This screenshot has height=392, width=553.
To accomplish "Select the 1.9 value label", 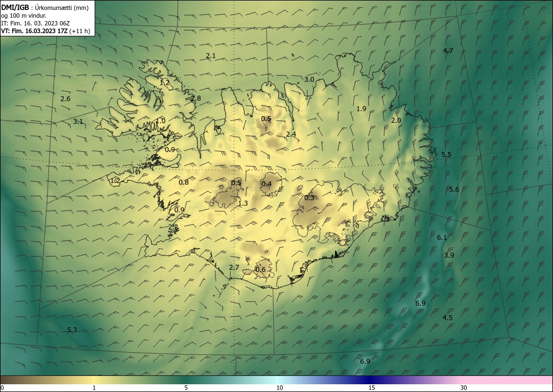I will [361, 108].
